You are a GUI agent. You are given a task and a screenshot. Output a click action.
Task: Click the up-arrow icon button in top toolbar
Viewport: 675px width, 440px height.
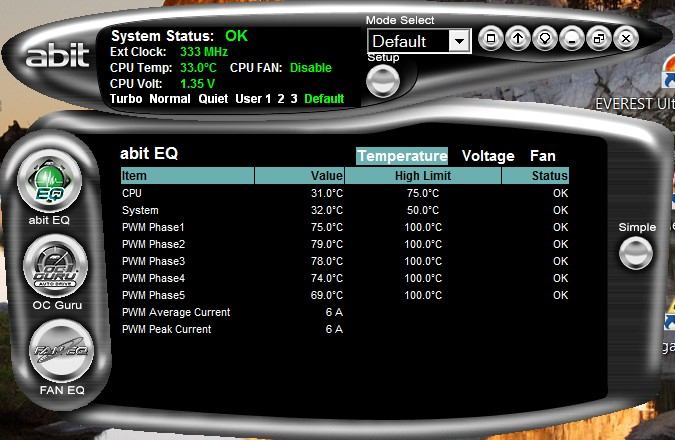tap(518, 39)
